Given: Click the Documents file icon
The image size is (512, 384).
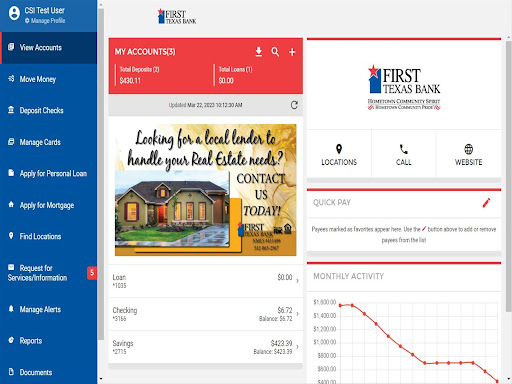Looking at the screenshot, I should (11, 371).
